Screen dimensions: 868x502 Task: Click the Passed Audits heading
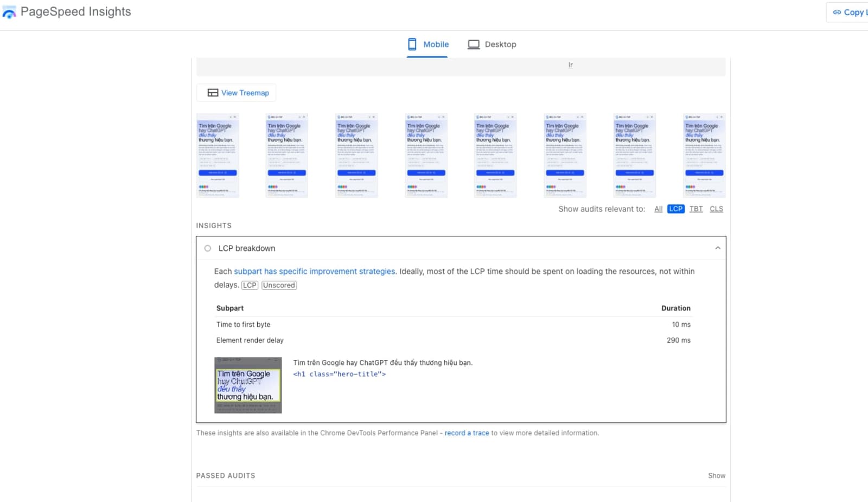tap(226, 475)
